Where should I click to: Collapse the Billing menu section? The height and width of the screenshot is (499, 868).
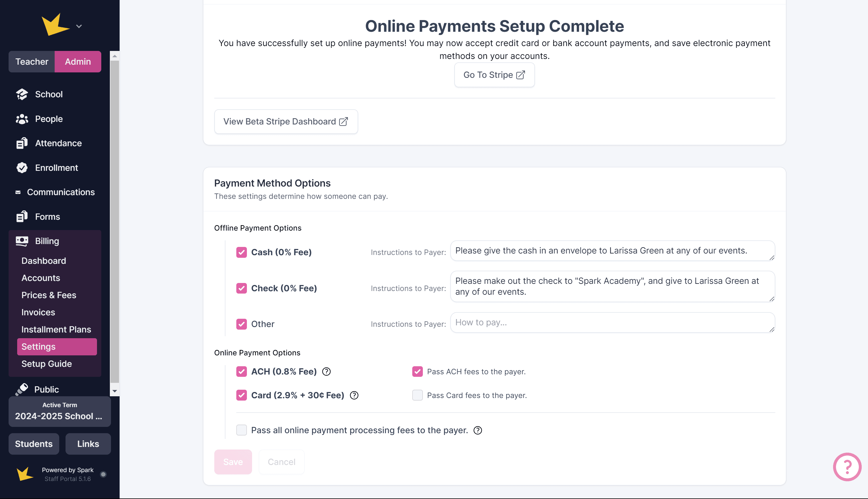pos(47,241)
